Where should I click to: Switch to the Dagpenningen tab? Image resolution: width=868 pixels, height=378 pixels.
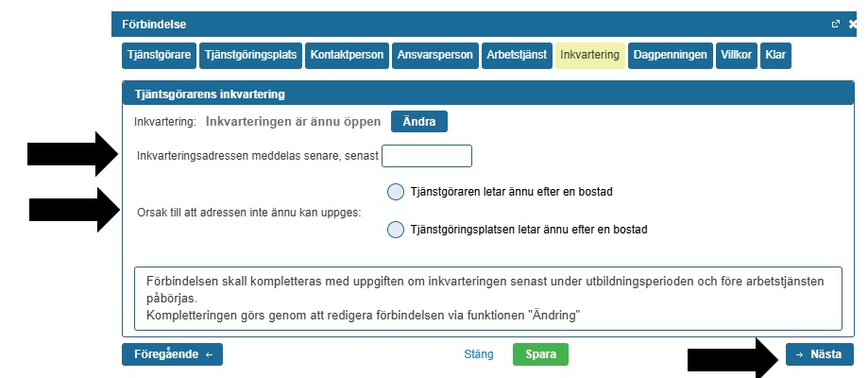(669, 56)
